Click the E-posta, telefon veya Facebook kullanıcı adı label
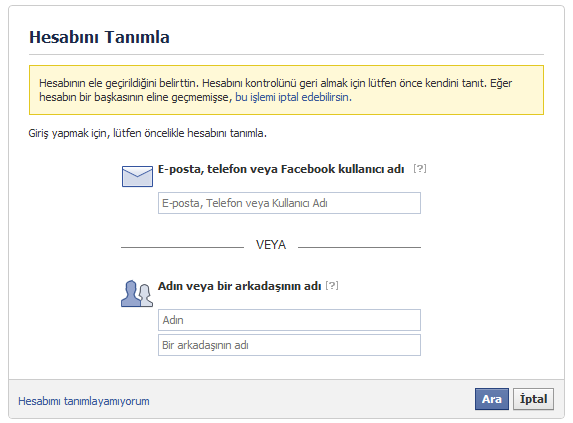 281,169
